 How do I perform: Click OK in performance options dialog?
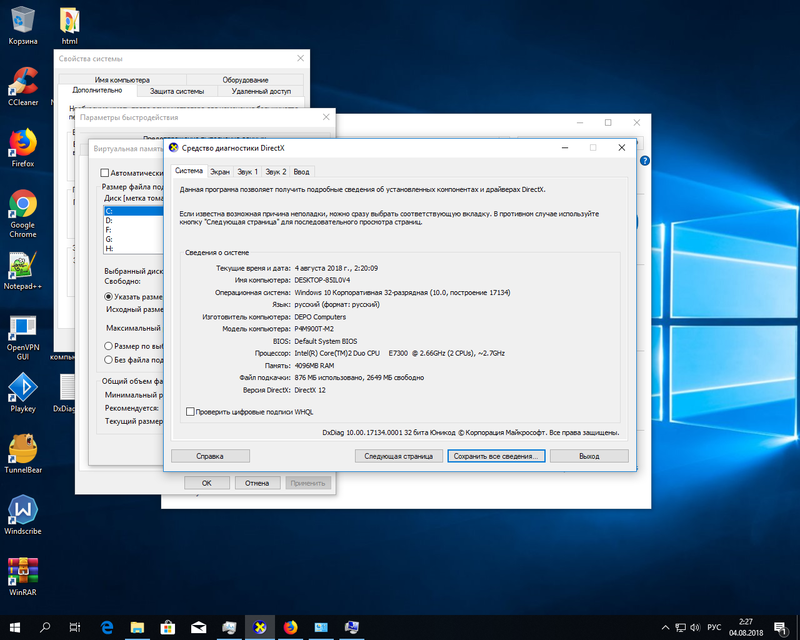(207, 483)
